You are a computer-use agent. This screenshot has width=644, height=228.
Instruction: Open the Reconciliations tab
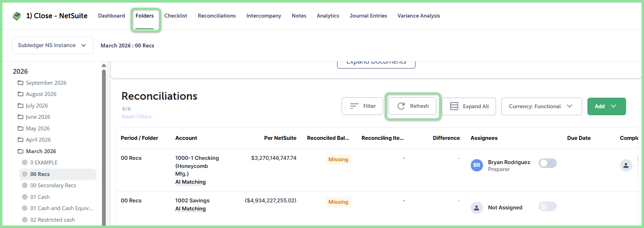[217, 16]
